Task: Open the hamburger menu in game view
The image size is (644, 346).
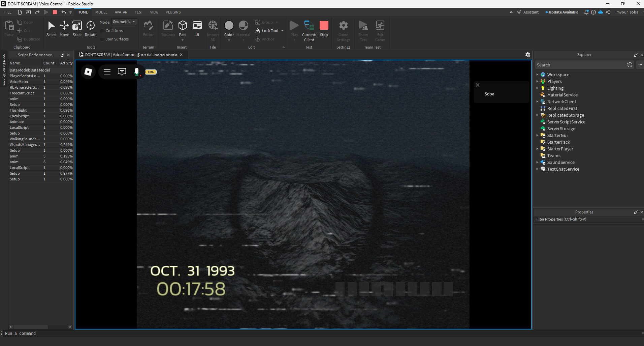Action: pos(107,72)
